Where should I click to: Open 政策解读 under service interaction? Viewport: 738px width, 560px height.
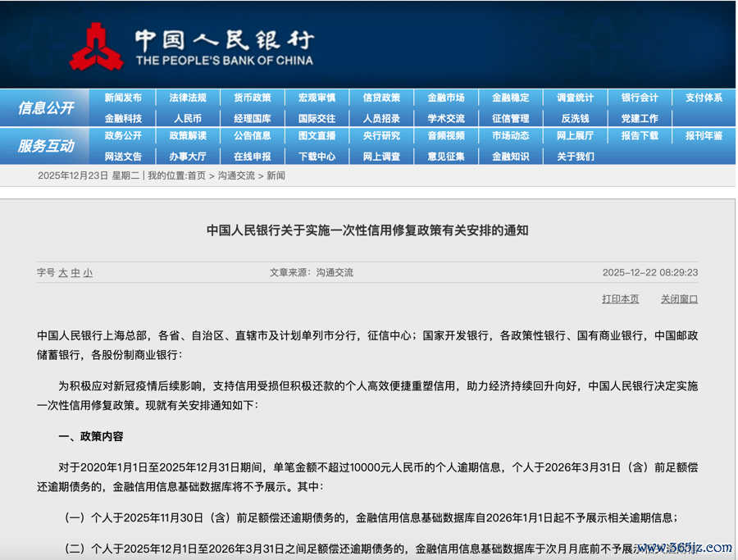click(188, 136)
